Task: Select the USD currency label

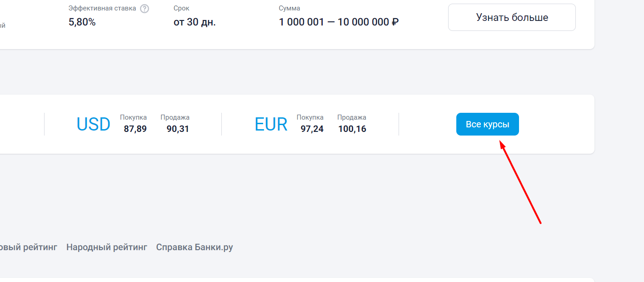Action: (x=93, y=124)
